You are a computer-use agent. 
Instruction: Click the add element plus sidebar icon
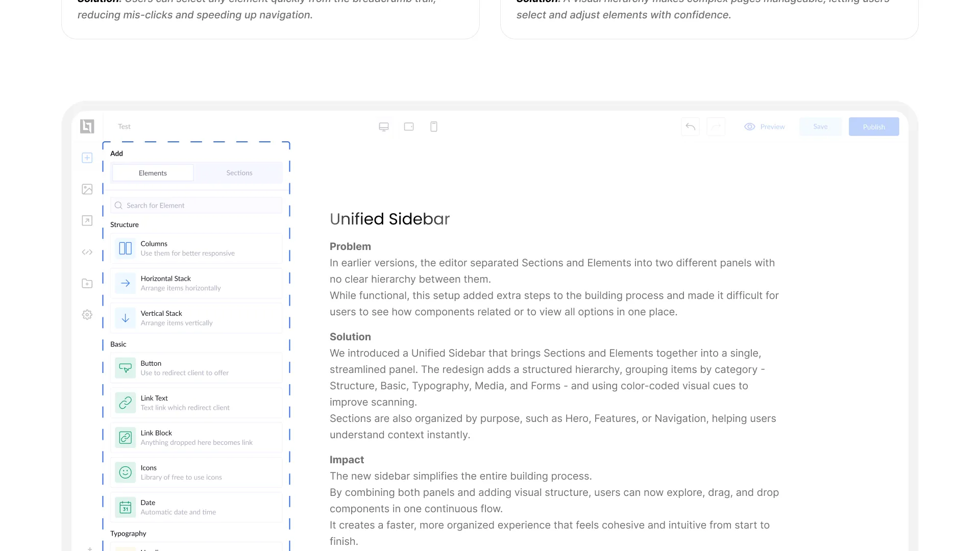(x=87, y=158)
